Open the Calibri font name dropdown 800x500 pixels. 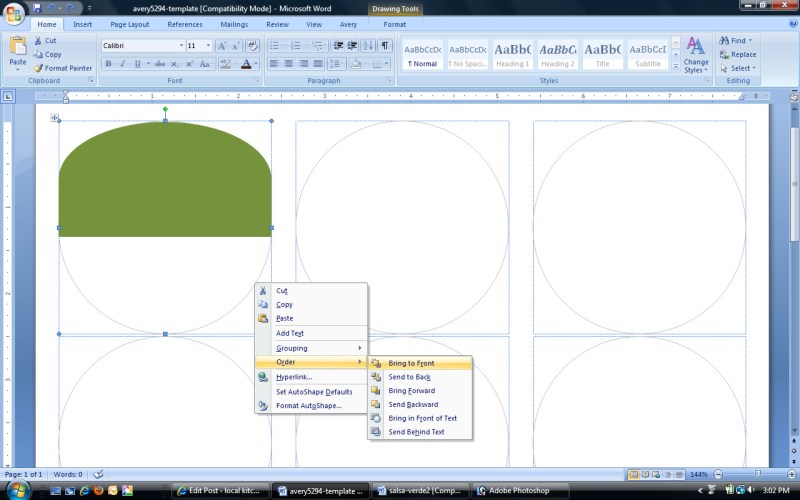point(181,46)
